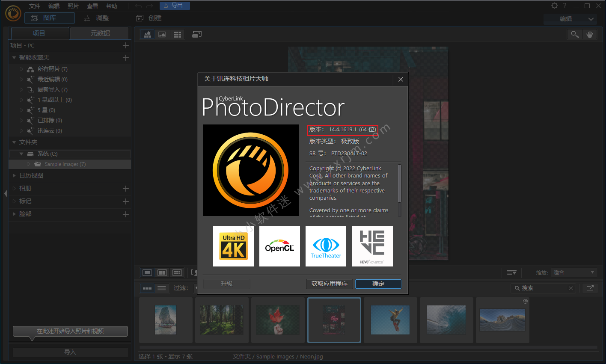Expand the 日历视图 section
This screenshot has height=364, width=606.
[14, 175]
